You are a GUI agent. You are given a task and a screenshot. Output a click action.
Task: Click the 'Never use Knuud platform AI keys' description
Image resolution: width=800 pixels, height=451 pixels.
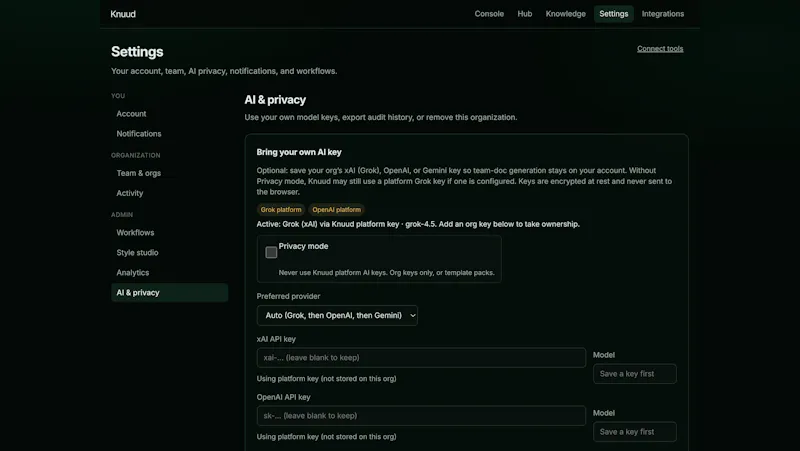coord(386,272)
